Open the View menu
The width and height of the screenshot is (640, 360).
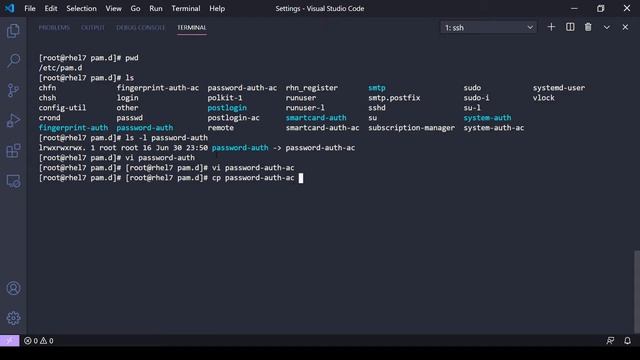point(113,8)
